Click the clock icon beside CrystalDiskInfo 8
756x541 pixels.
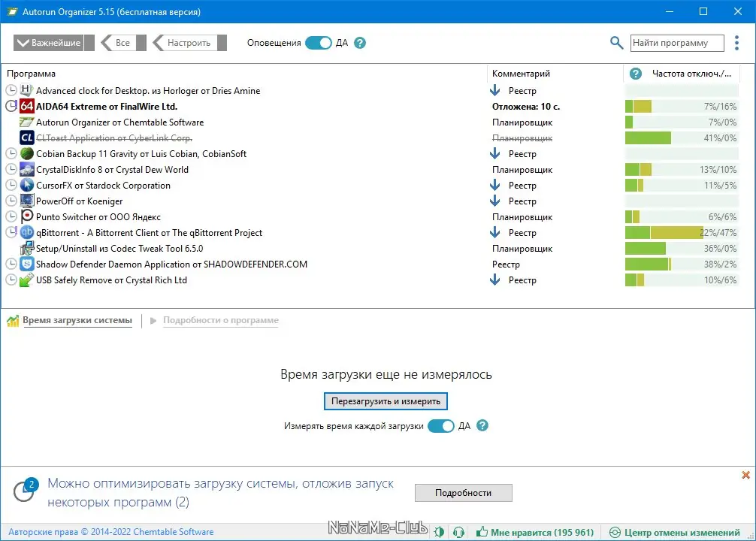11,170
